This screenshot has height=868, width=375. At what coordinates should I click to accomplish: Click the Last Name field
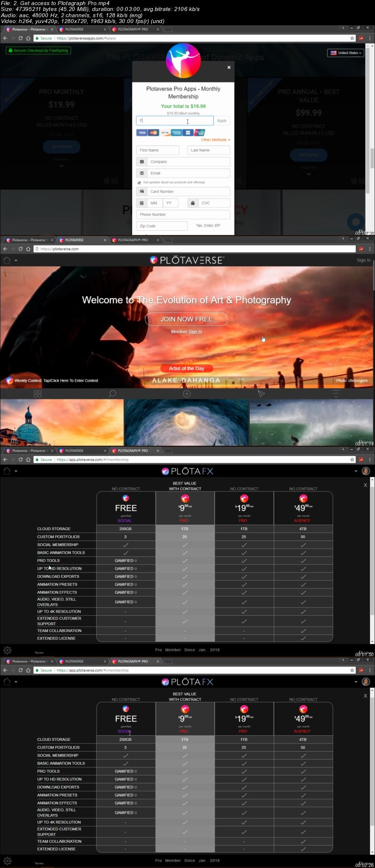pyautogui.click(x=209, y=150)
